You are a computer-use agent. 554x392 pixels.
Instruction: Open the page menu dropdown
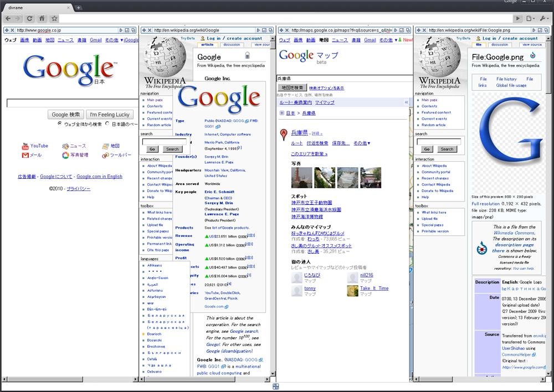tap(530, 18)
